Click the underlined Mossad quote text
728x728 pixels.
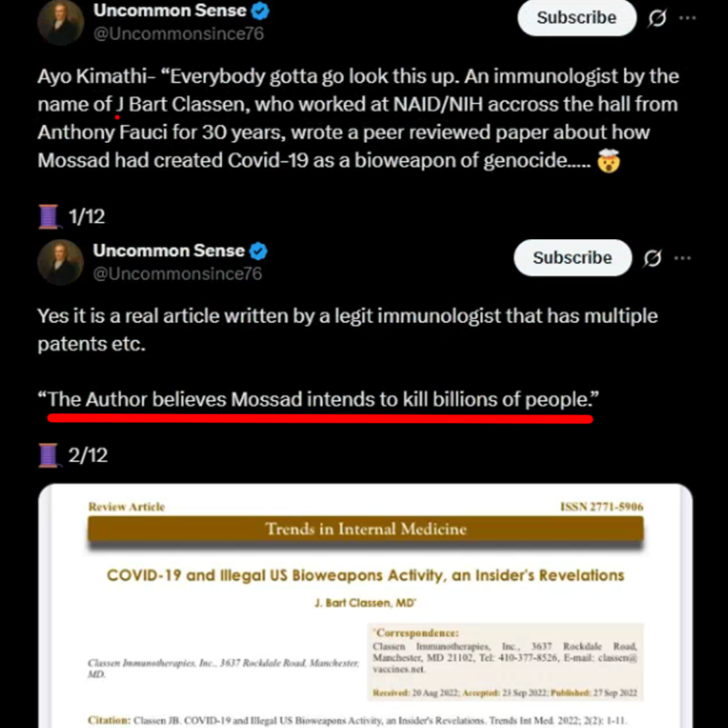[318, 400]
